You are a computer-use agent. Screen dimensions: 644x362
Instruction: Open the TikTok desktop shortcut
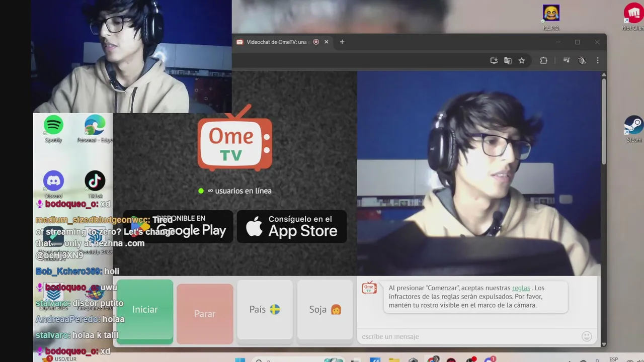tap(95, 184)
